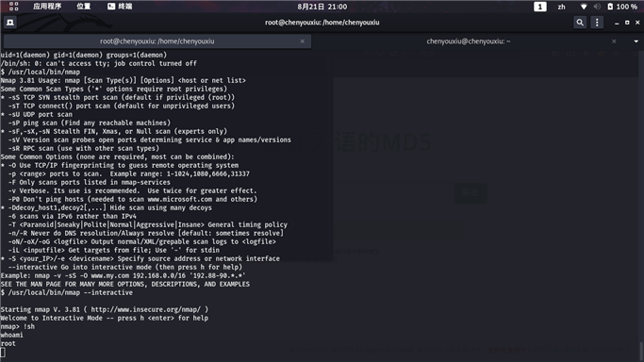Open the clock showing 8月21日 21:00

[x=322, y=7]
